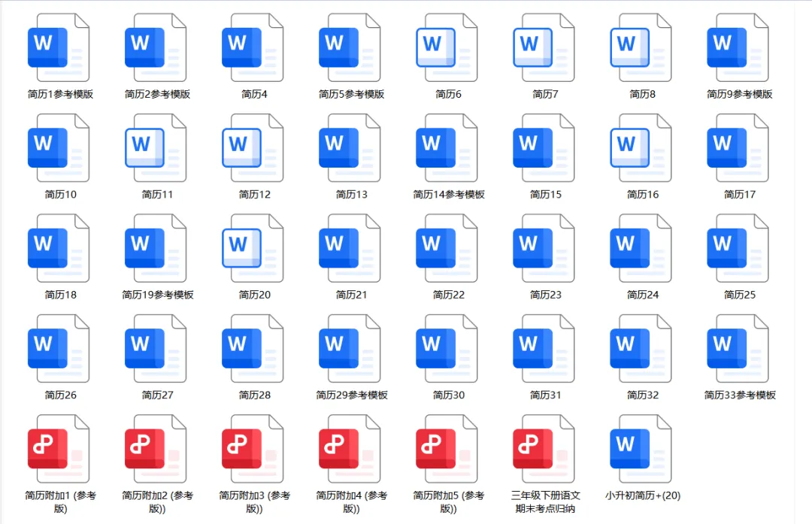812x524 pixels.
Task: Click the file name 简历10
Action: [61, 195]
